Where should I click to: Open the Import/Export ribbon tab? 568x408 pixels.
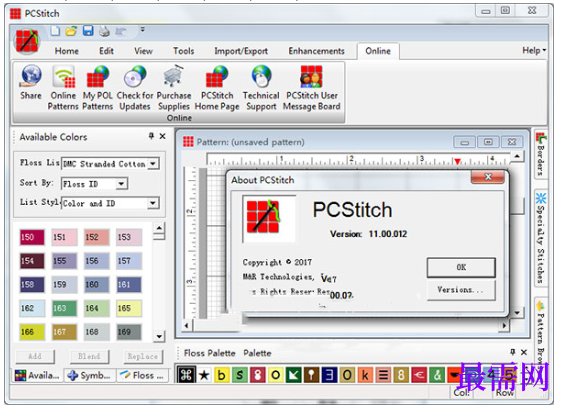click(241, 51)
